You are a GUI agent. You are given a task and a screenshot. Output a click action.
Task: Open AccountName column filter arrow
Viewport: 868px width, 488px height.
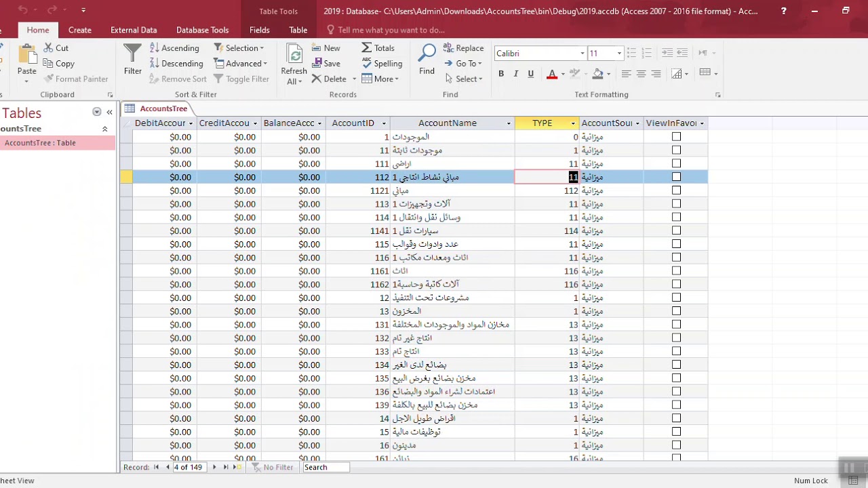509,123
